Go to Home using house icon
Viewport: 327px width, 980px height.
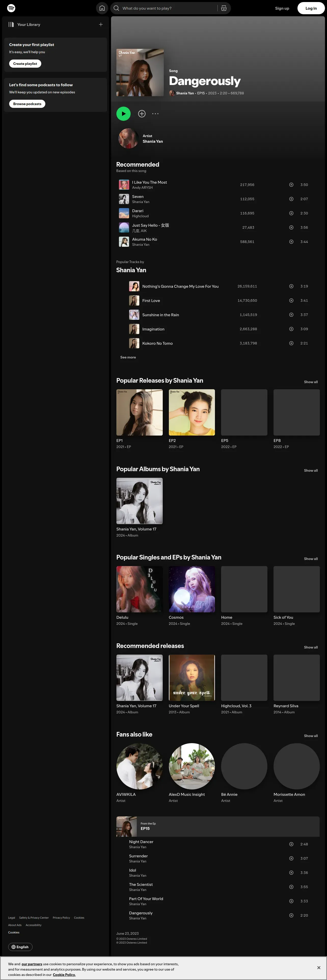click(x=102, y=8)
